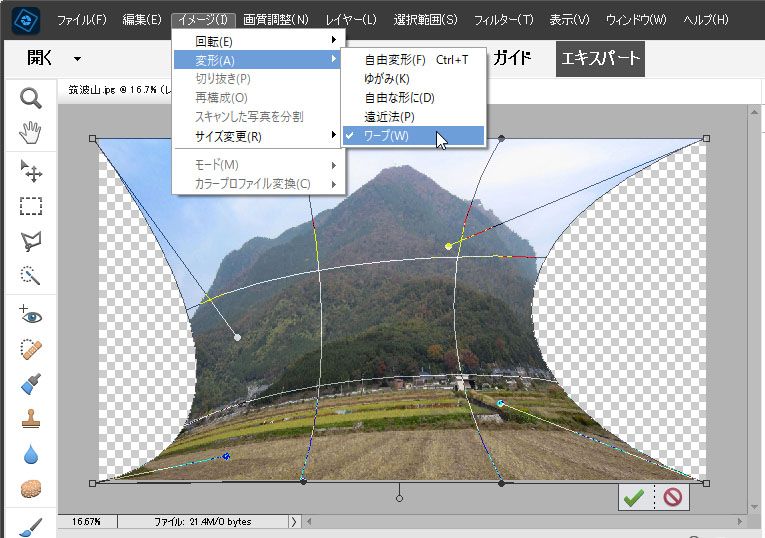Click the vertical scrollbar up arrow

[x=754, y=112]
